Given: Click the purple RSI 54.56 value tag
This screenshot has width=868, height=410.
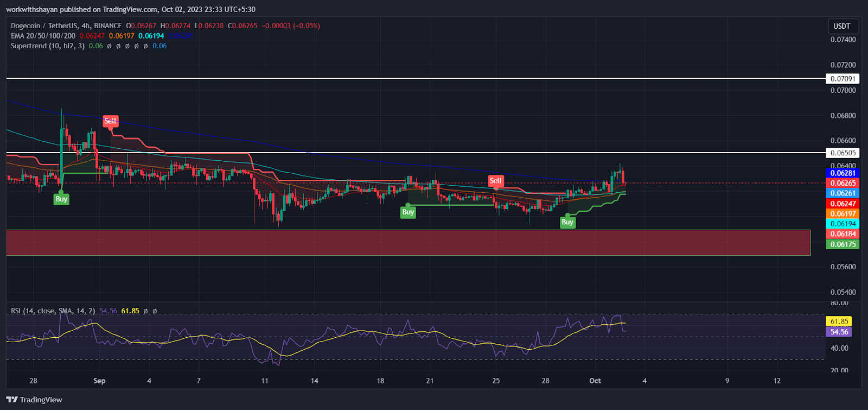Looking at the screenshot, I should click(839, 332).
